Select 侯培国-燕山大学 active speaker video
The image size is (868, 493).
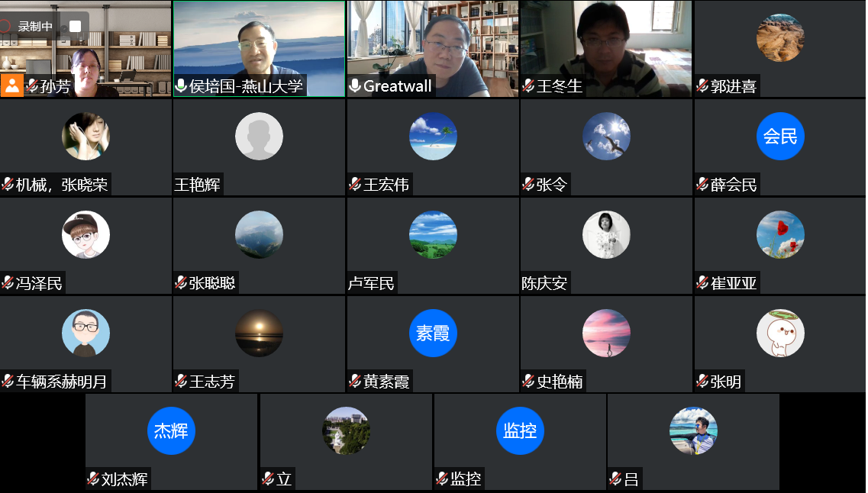(x=259, y=49)
